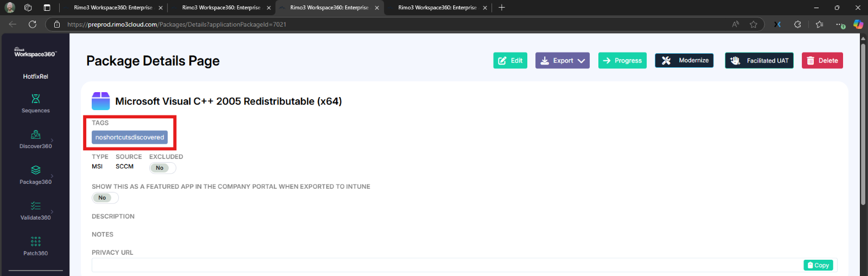
Task: Click the Edit package button
Action: pyautogui.click(x=510, y=61)
